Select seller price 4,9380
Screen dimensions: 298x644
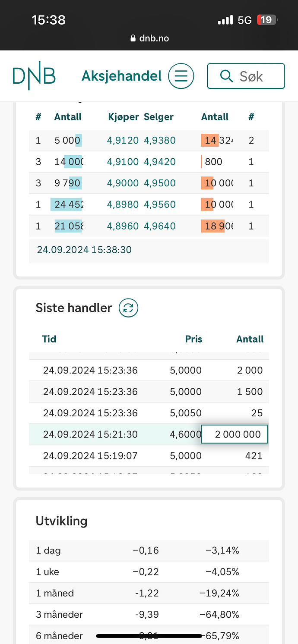pos(160,140)
